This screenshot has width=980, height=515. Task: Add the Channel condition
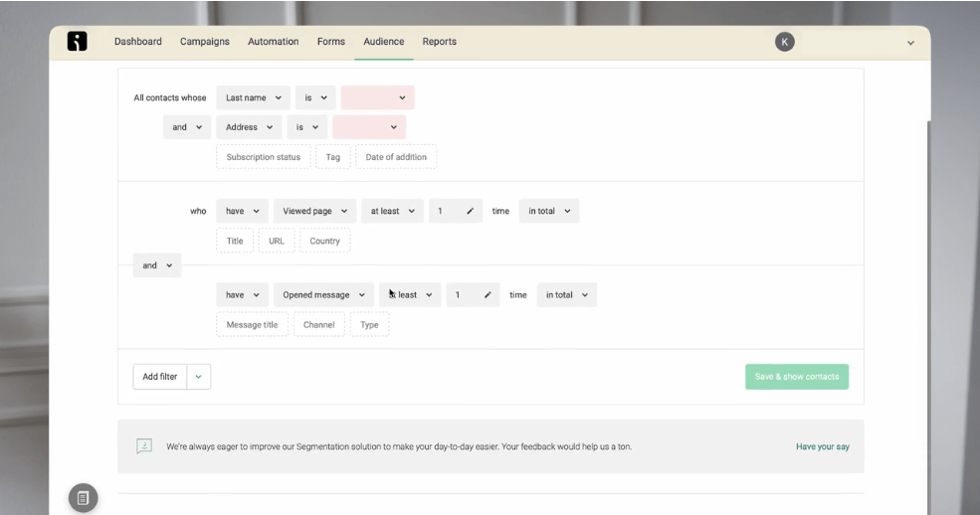tap(318, 324)
